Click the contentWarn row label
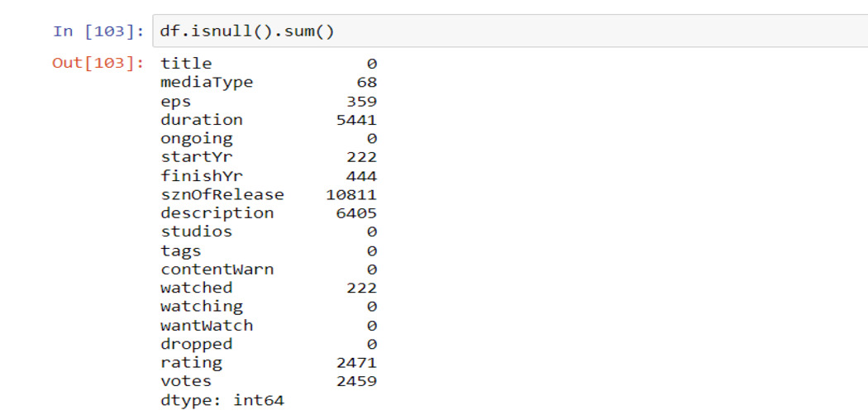The width and height of the screenshot is (868, 415). pos(217,270)
